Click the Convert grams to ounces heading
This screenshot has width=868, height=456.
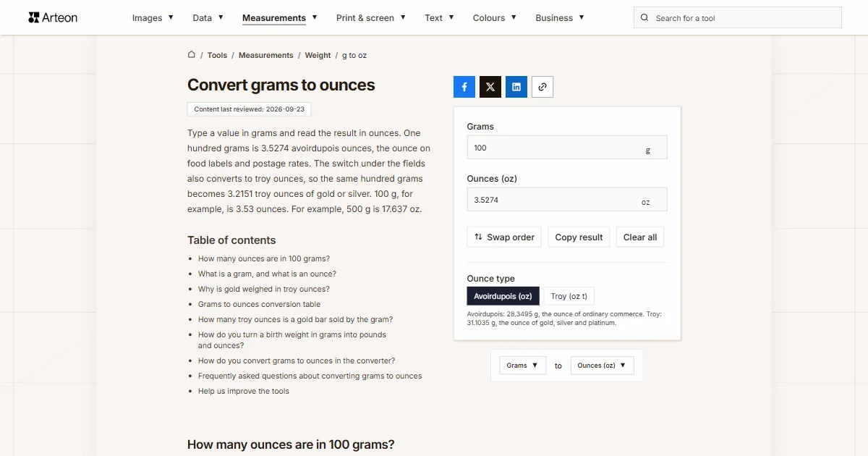tap(281, 85)
